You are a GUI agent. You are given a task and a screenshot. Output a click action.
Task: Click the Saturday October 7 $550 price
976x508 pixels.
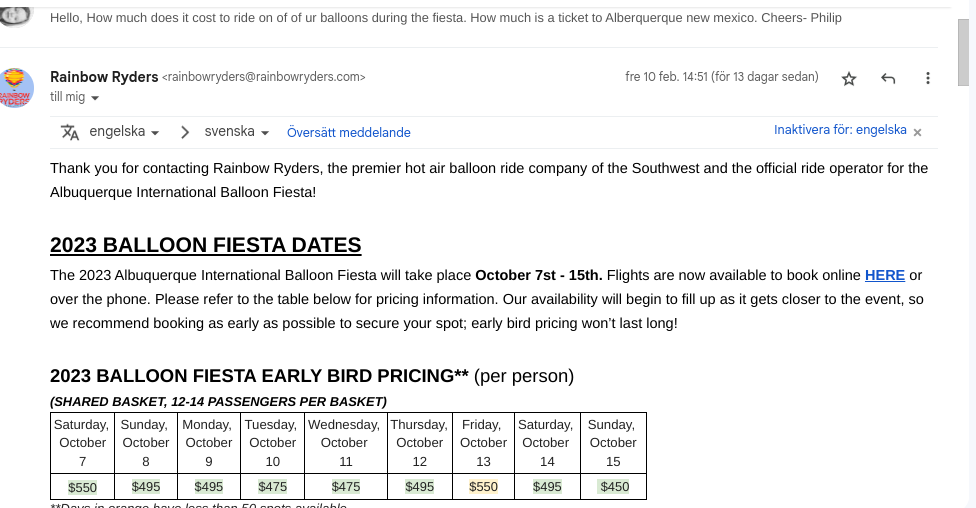point(82,487)
